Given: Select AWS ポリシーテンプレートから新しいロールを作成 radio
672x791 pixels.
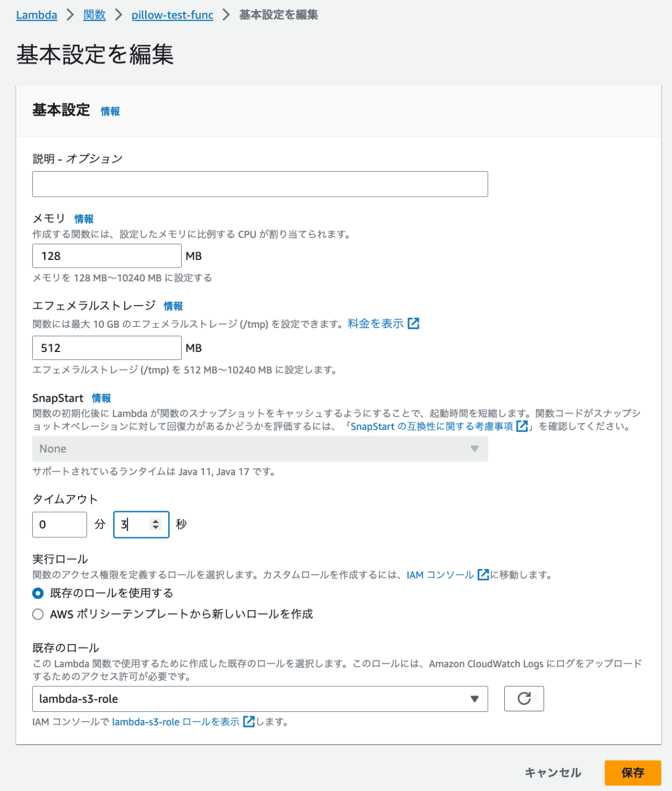Looking at the screenshot, I should pyautogui.click(x=38, y=614).
